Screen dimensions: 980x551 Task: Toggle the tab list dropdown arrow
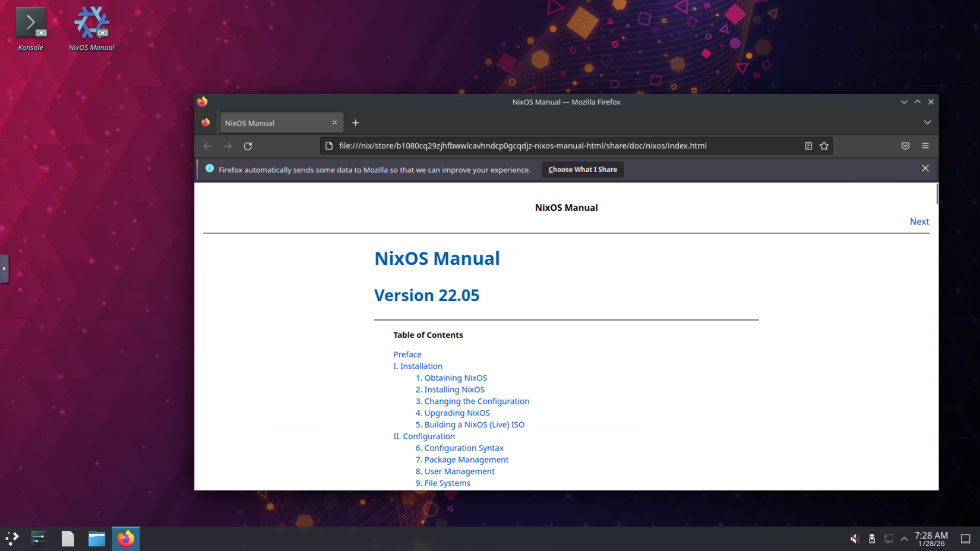(927, 122)
